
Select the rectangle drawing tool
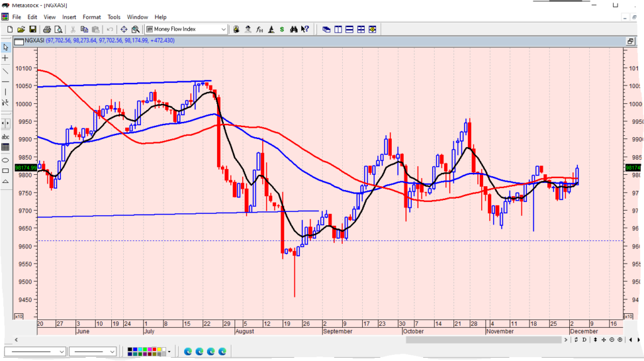coord(6,170)
